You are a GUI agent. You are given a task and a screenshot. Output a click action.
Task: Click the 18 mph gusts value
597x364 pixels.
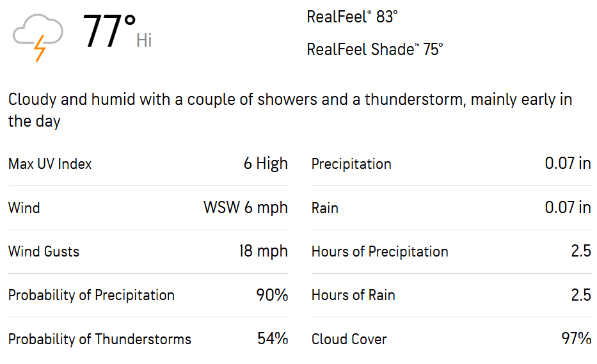point(264,251)
